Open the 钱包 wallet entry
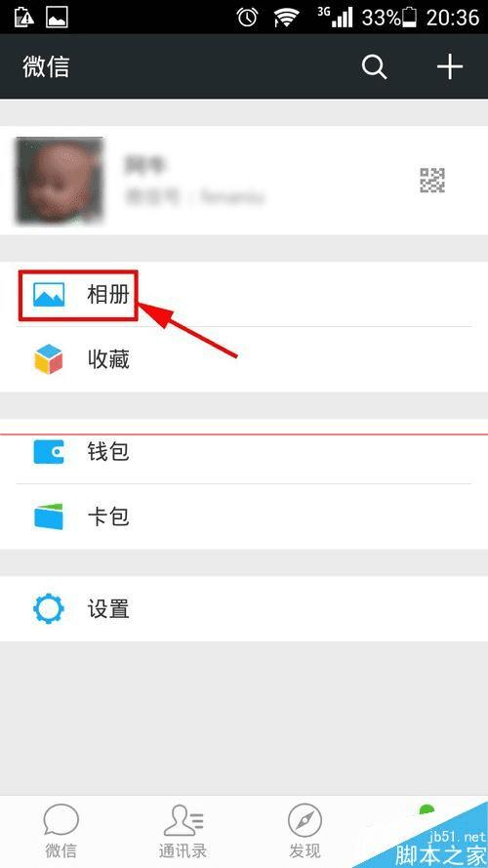Image resolution: width=488 pixels, height=868 pixels. pyautogui.click(x=244, y=451)
